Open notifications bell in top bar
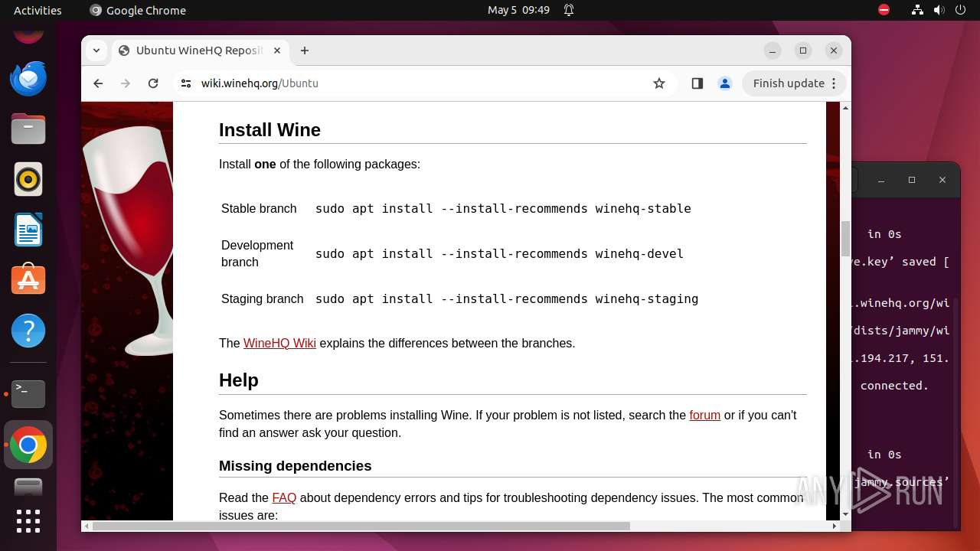 [x=569, y=10]
